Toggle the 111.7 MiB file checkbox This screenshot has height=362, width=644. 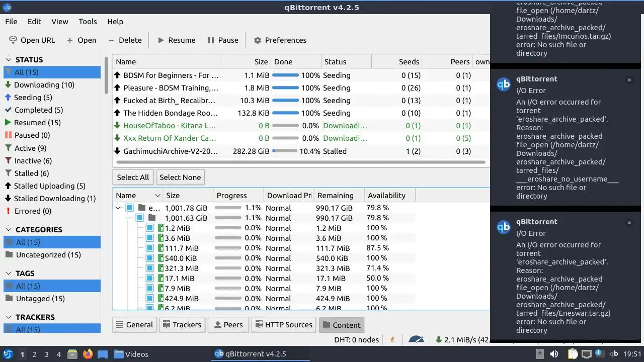point(149,248)
